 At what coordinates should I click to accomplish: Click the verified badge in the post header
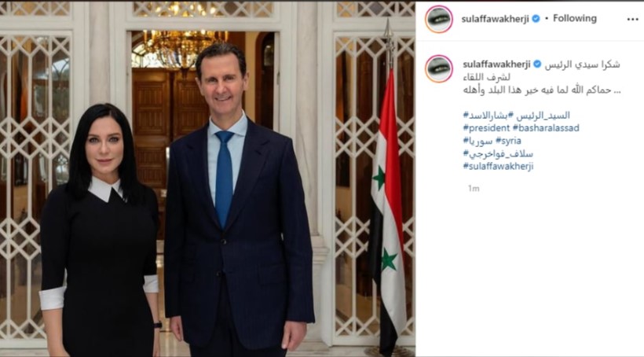[x=536, y=19]
